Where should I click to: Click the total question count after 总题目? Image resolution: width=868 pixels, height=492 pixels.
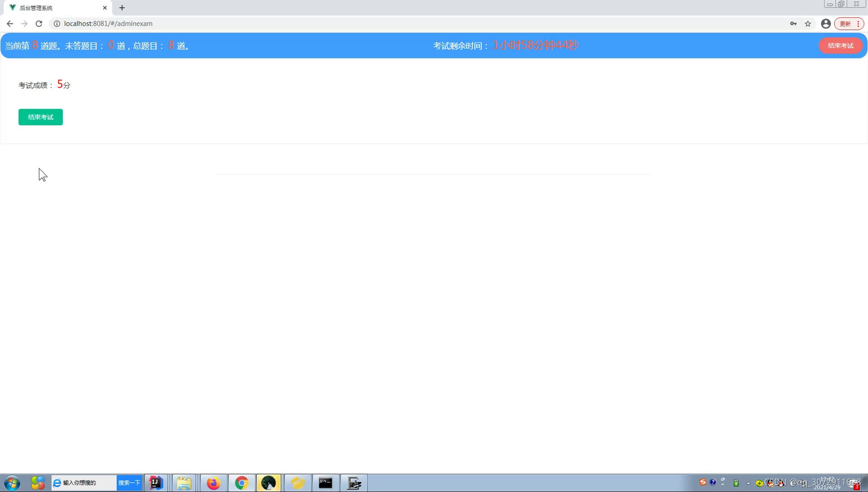pos(171,45)
